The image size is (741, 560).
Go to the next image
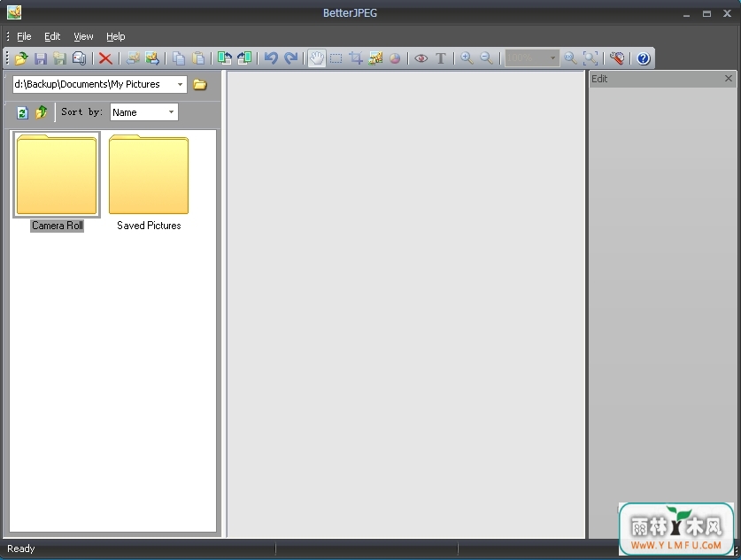point(151,58)
